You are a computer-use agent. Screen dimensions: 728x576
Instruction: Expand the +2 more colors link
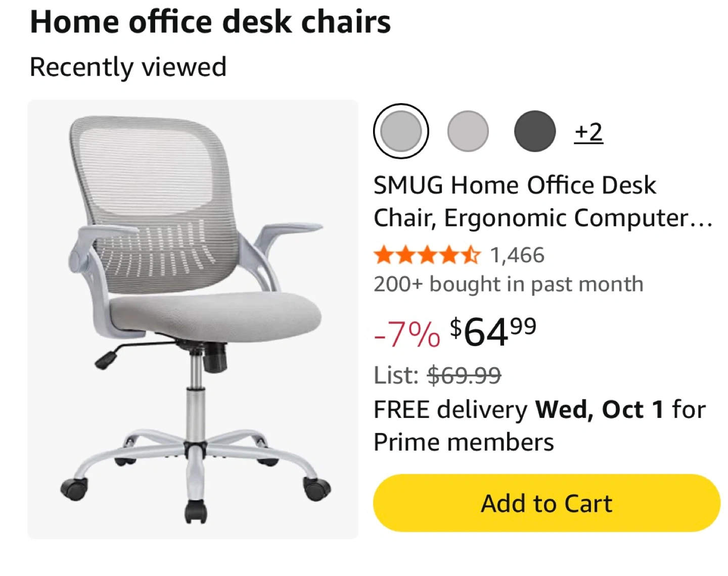588,132
